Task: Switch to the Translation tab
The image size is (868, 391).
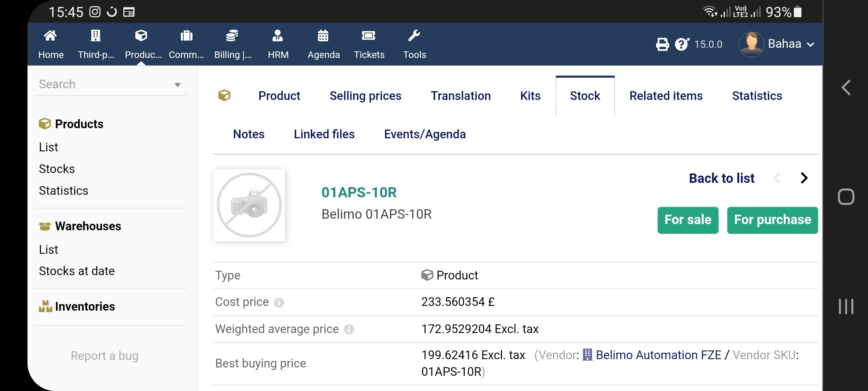Action: coord(461,96)
